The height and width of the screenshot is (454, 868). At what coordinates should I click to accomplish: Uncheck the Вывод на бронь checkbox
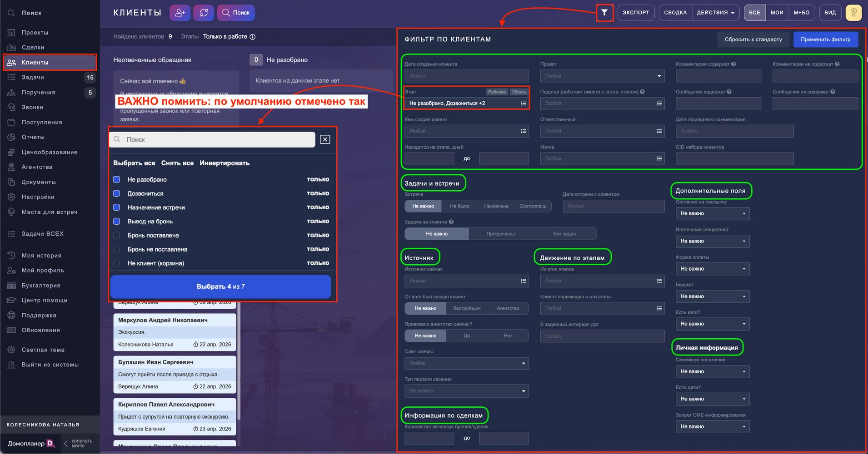(x=117, y=222)
